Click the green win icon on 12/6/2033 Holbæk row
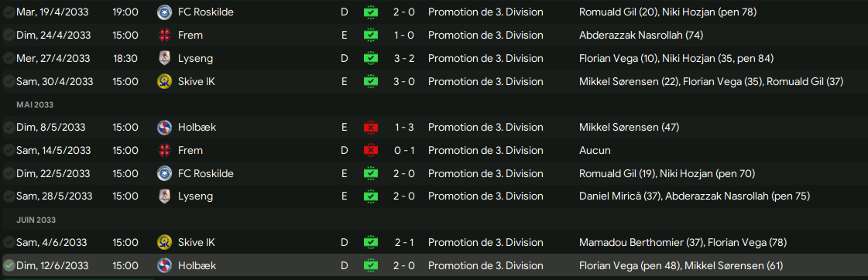868x280 pixels. (x=371, y=265)
